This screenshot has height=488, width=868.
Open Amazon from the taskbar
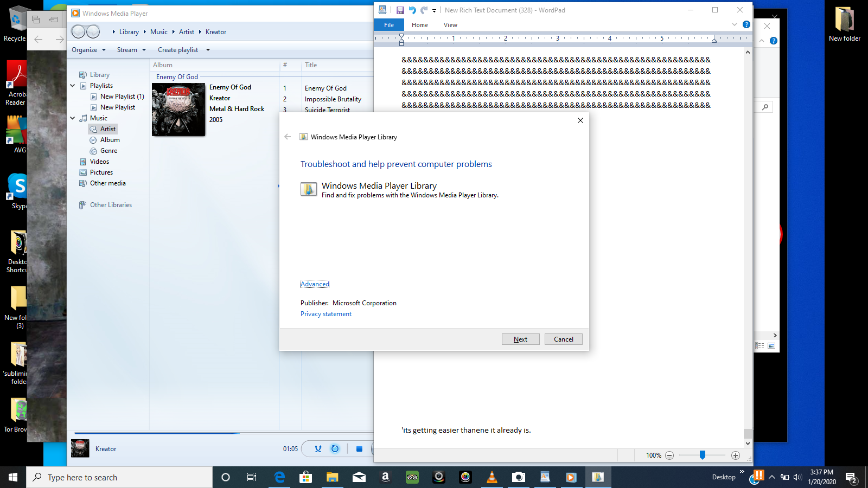coord(386,477)
